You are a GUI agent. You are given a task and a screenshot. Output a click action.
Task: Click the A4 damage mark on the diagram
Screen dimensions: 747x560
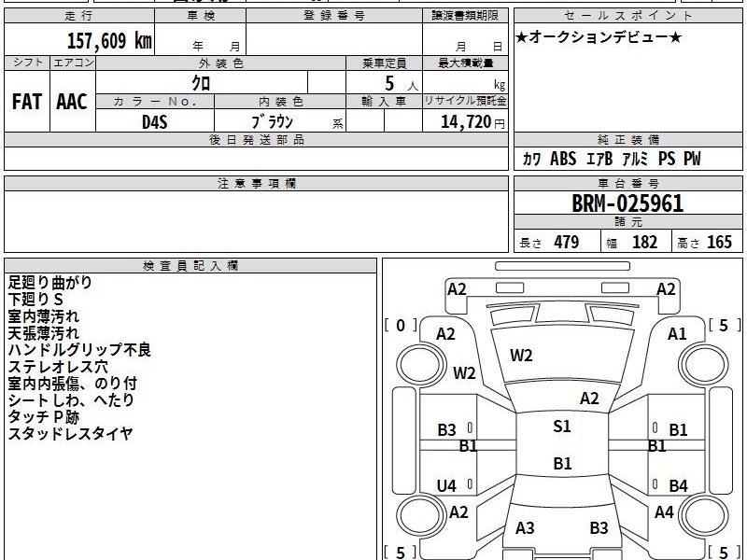tap(664, 511)
